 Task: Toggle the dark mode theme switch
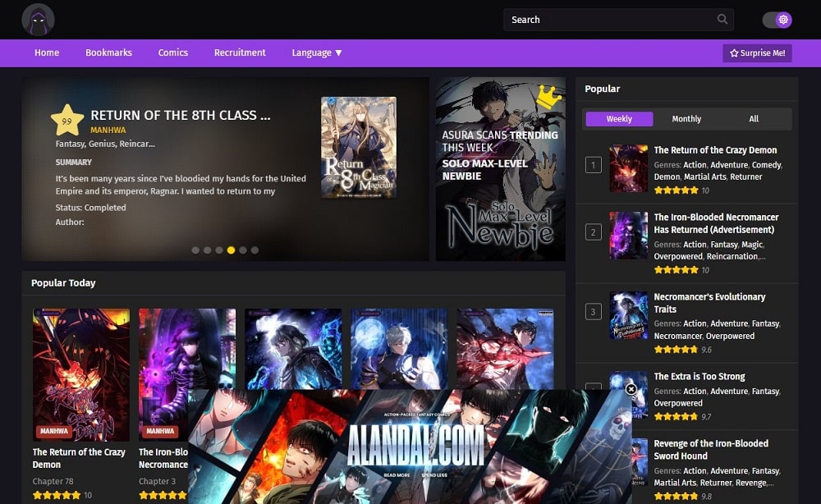point(777,20)
